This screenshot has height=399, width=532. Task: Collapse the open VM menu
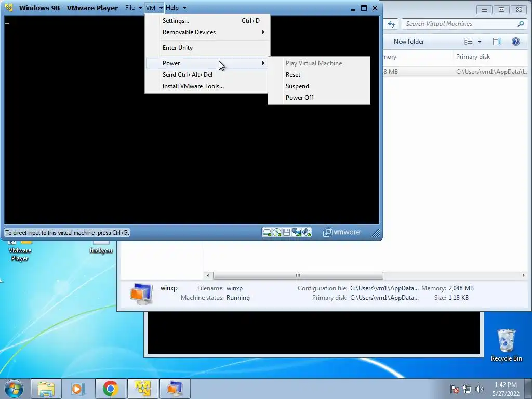[x=154, y=8]
